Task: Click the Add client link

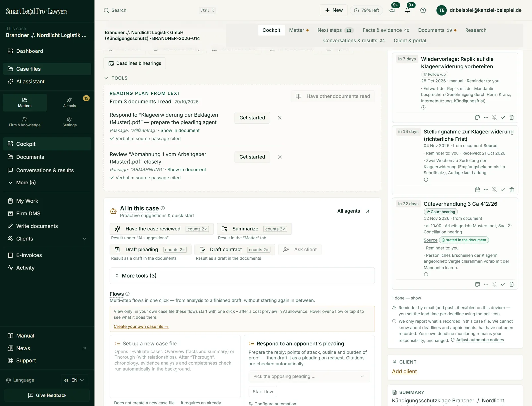Action: tap(404, 371)
